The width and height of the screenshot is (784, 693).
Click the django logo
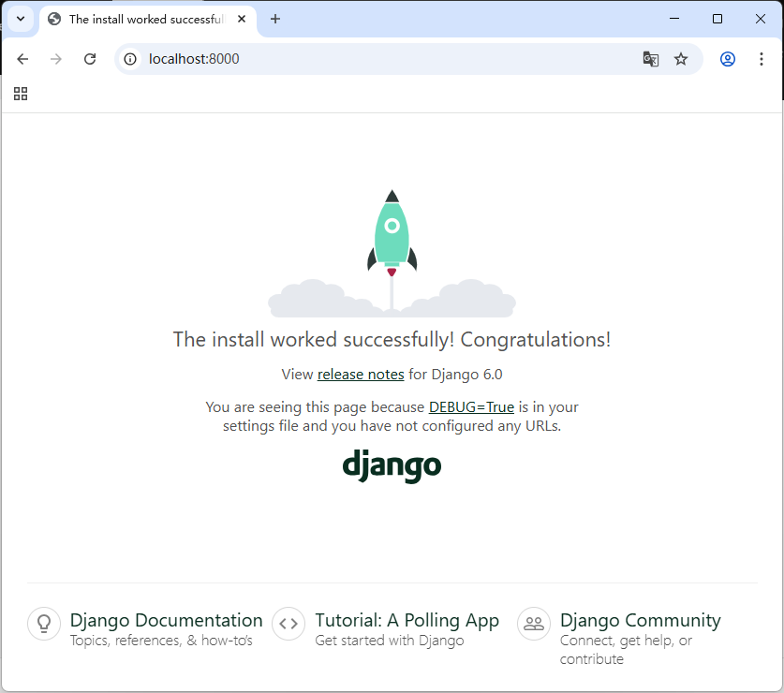(x=392, y=465)
